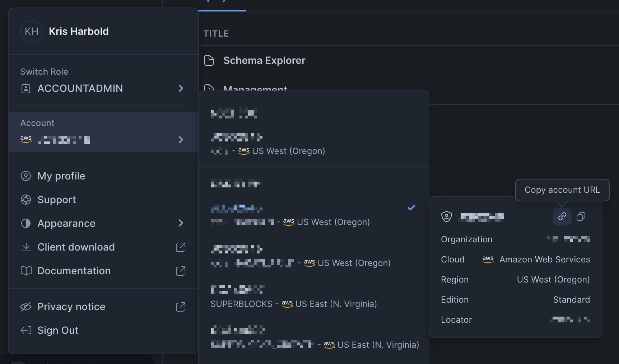This screenshot has width=619, height=364.
Task: Open the Privacy notice menu entry
Action: click(x=71, y=307)
